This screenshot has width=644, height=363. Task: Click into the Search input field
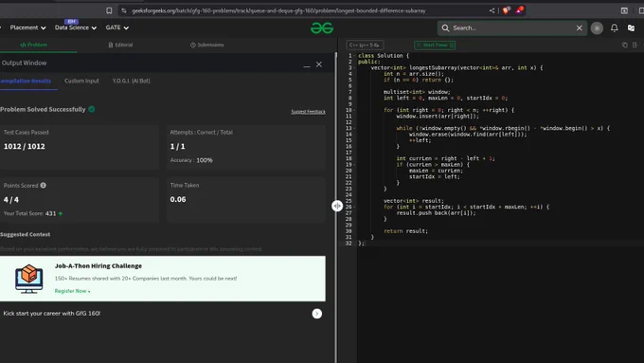coord(511,27)
